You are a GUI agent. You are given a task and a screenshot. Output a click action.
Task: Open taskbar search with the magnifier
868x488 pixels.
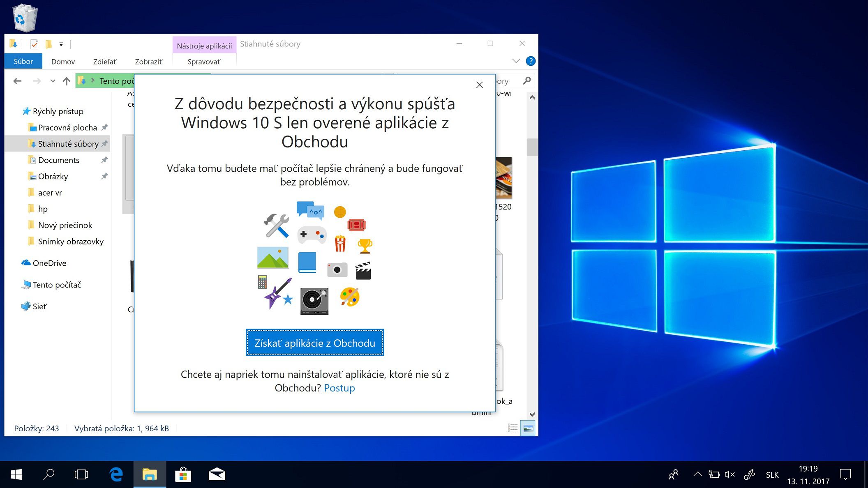(49, 474)
